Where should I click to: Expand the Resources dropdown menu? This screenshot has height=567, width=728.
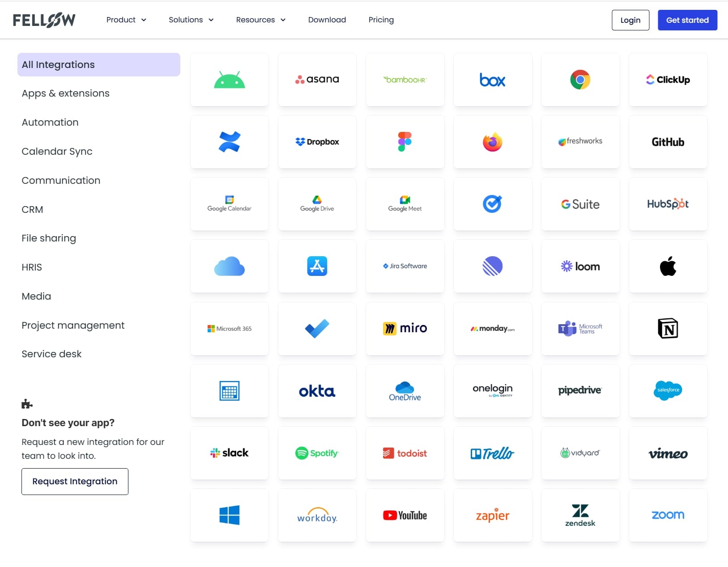point(261,20)
